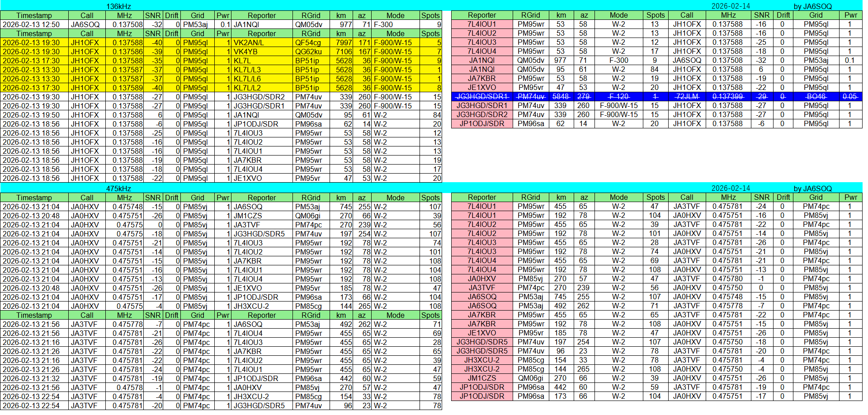This screenshot has height=415, width=868.
Task: Select the VK4YB reporter cell
Action: pyautogui.click(x=245, y=52)
